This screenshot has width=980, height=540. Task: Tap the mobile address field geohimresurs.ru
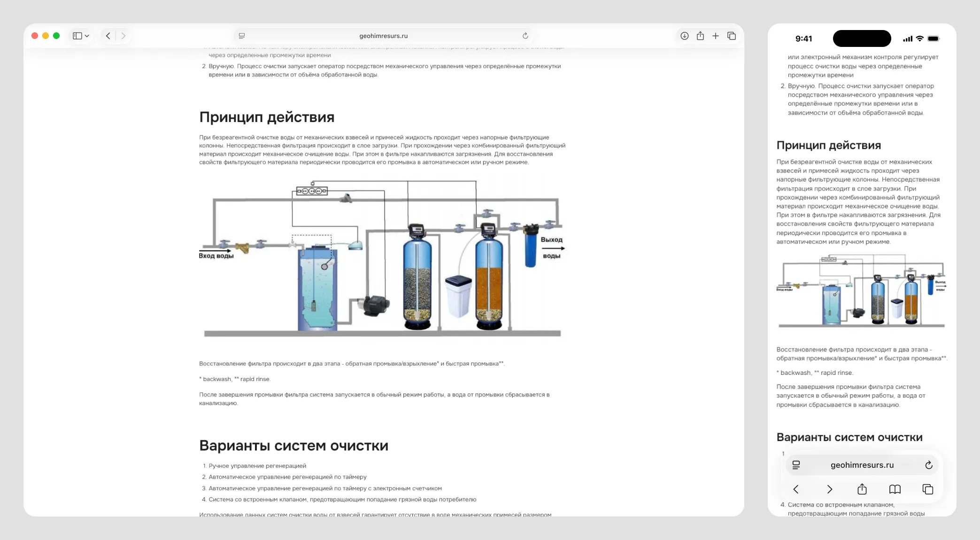pos(862,465)
